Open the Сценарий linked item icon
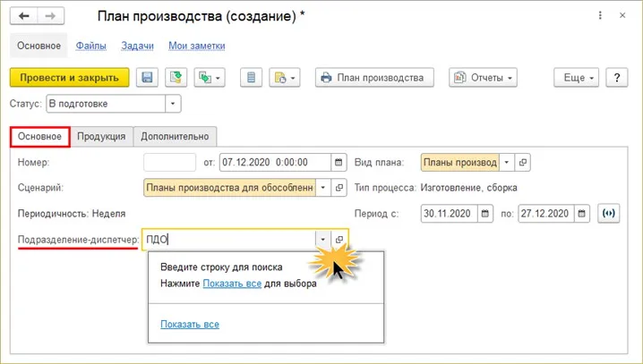The image size is (643, 364). click(339, 188)
